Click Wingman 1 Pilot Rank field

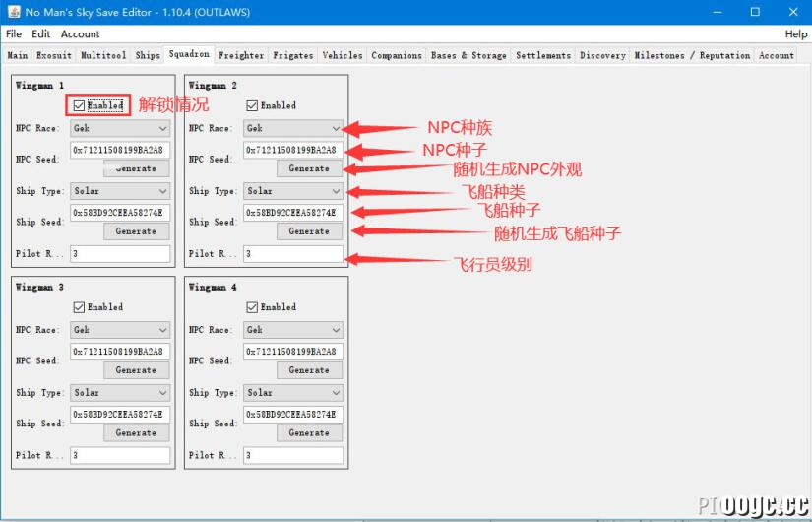120,254
